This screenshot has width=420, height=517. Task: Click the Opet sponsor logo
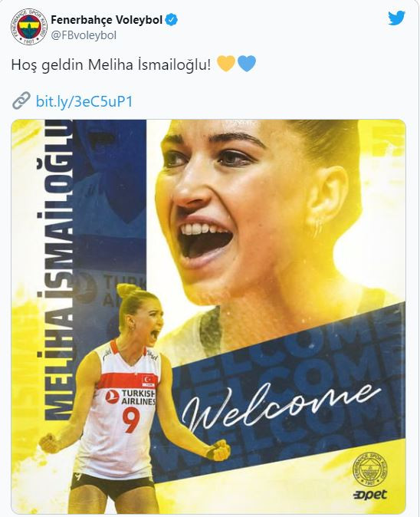coord(370,494)
